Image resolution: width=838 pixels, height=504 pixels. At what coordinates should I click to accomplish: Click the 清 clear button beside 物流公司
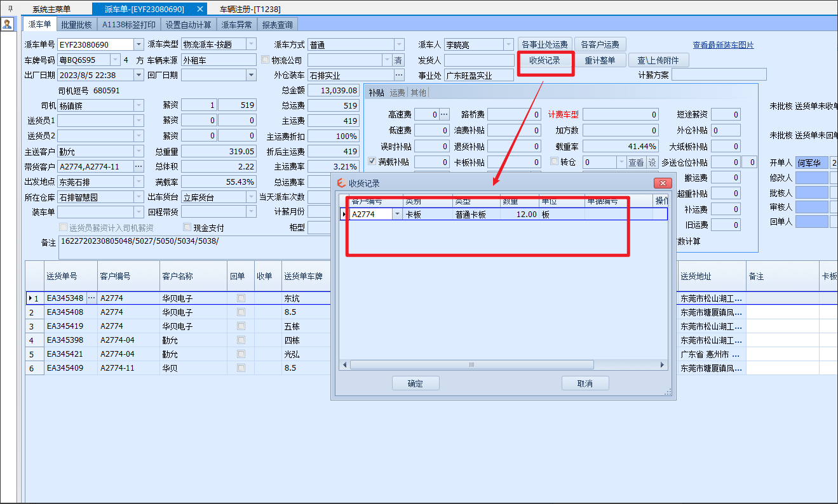click(x=398, y=60)
